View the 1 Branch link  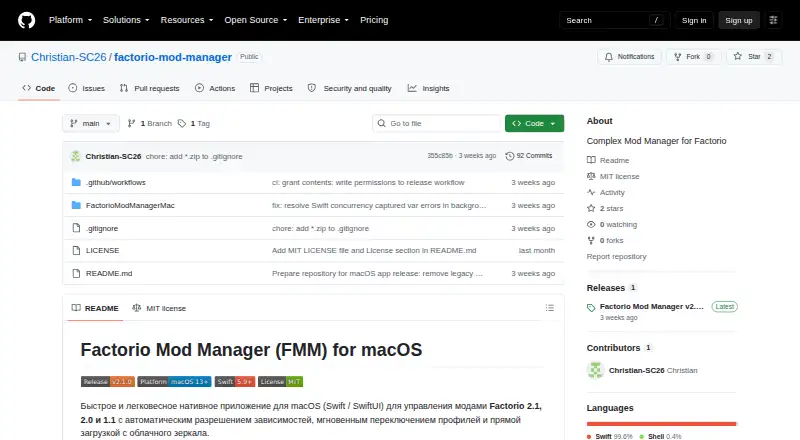click(149, 124)
